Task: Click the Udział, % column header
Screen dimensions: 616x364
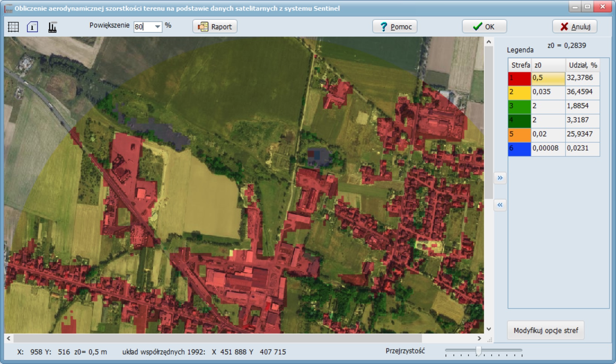Action: coord(583,65)
